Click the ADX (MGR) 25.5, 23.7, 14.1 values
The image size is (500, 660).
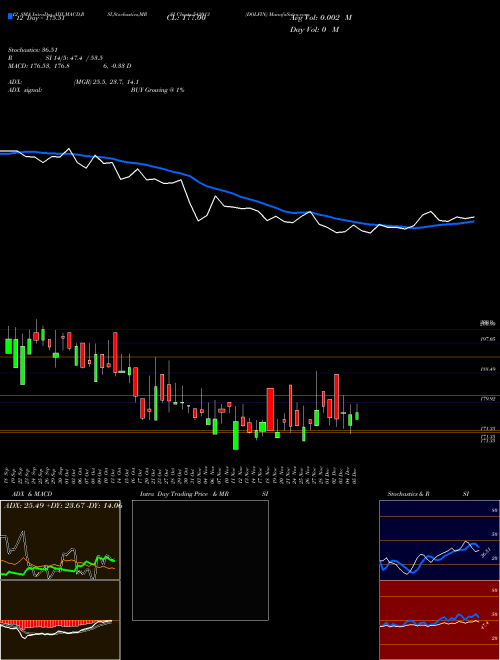tap(106, 82)
